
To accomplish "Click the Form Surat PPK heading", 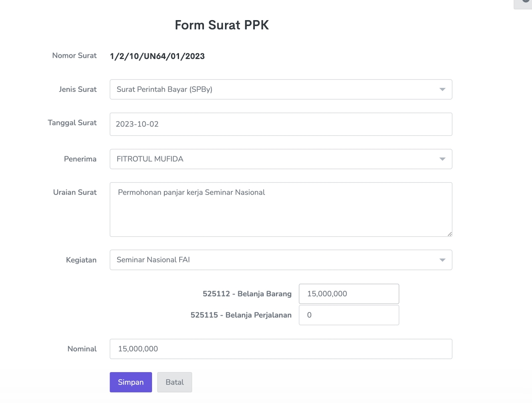I will [x=222, y=25].
